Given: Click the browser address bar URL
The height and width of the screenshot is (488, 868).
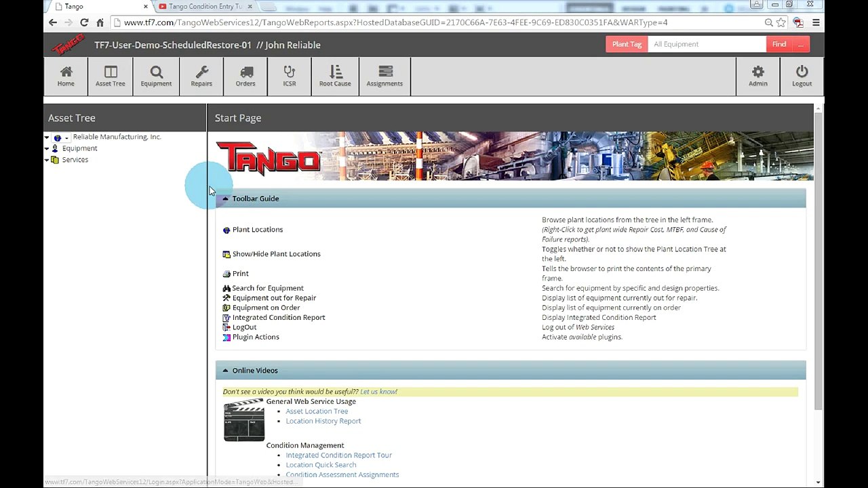Looking at the screenshot, I should pyautogui.click(x=395, y=22).
